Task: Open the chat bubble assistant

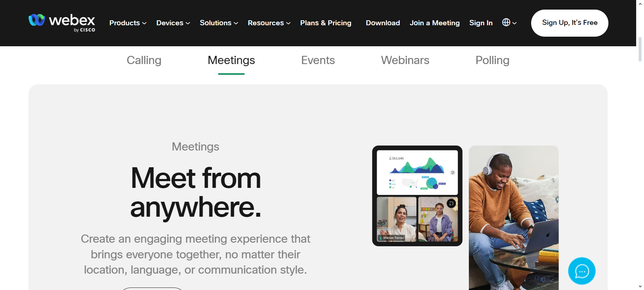Action: pyautogui.click(x=582, y=271)
